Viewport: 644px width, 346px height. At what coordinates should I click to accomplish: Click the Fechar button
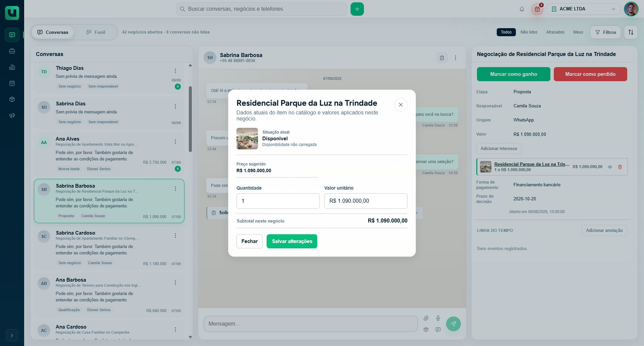250,241
